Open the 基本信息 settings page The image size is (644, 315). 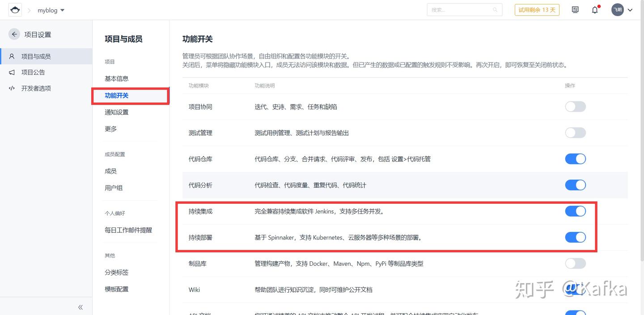(116, 78)
